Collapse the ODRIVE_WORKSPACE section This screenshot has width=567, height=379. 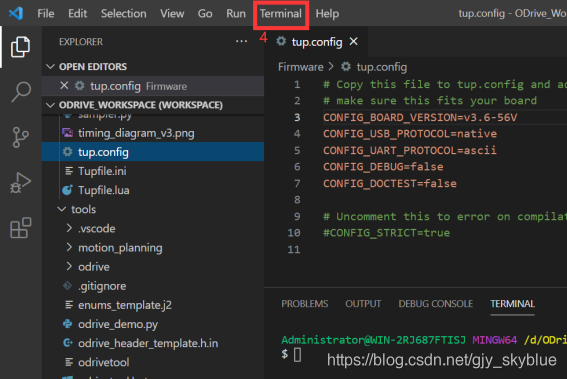51,105
